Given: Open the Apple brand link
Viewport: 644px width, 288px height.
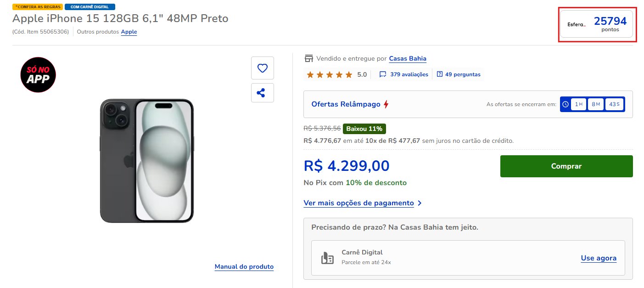Looking at the screenshot, I should (x=129, y=32).
